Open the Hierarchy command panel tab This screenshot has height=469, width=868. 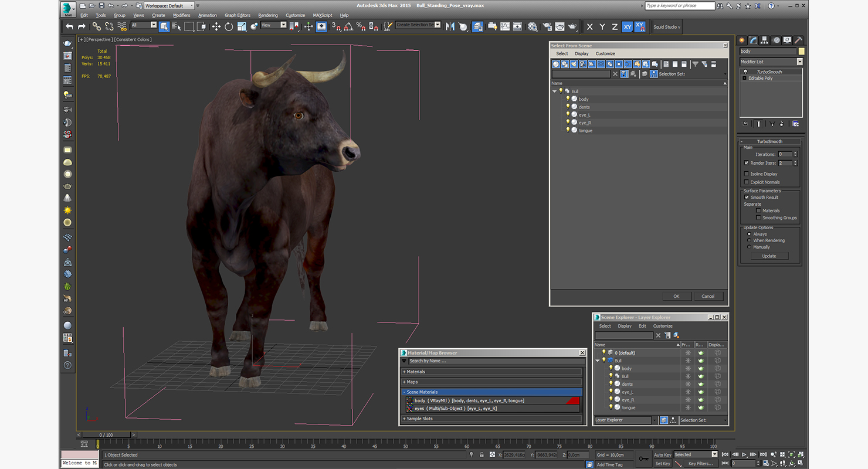765,40
